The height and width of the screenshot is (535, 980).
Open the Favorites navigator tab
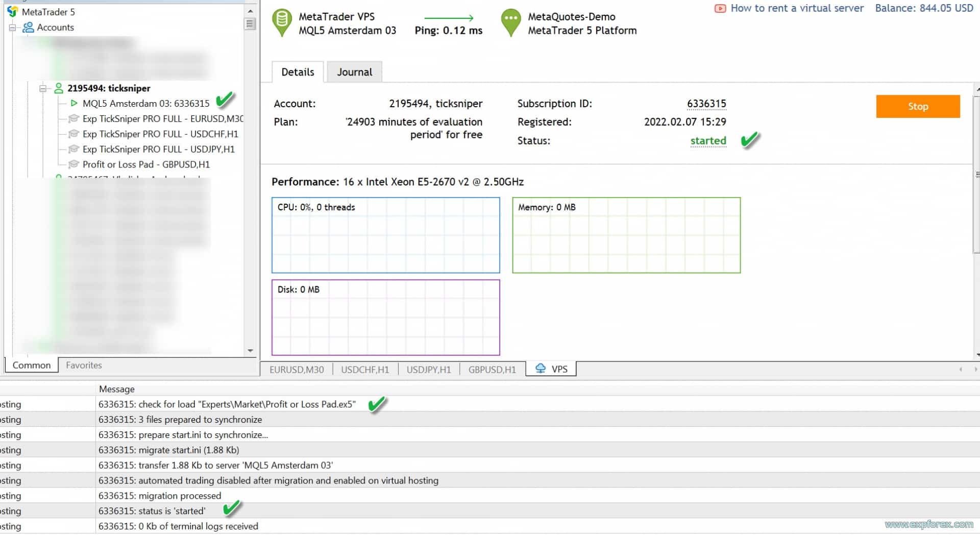(84, 365)
